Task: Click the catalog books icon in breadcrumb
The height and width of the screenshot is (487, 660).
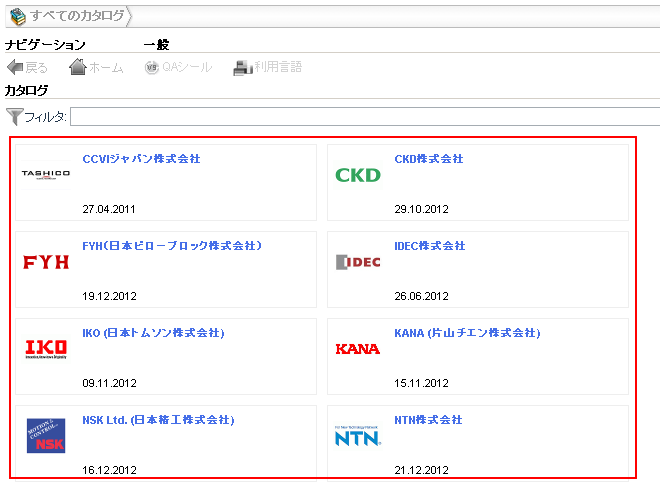Action: (x=17, y=15)
